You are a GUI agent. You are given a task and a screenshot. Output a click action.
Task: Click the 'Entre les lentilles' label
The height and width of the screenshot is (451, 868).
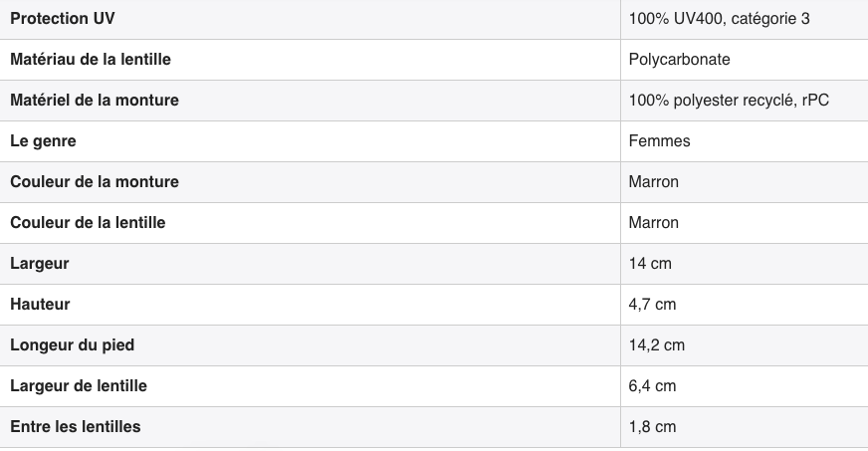[76, 427]
